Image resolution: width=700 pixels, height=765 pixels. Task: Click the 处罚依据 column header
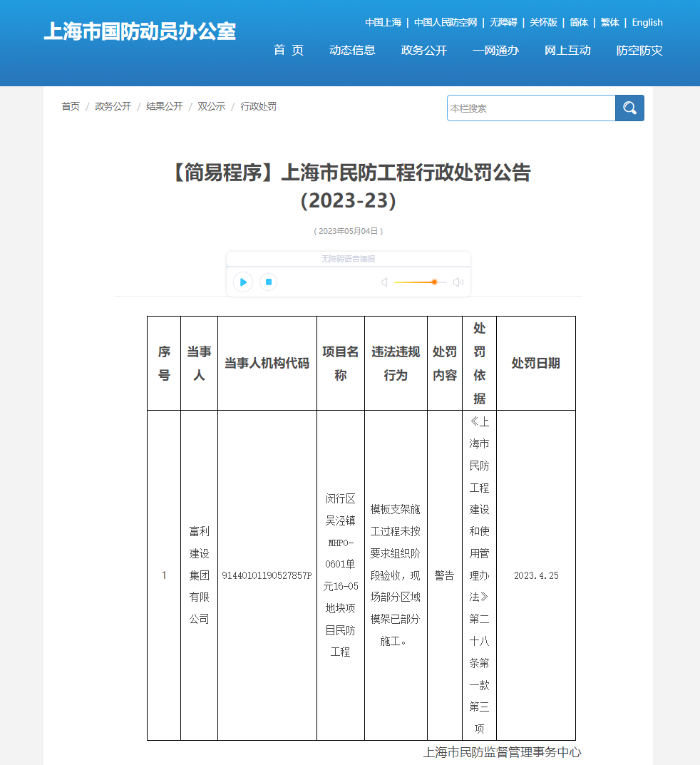point(479,364)
